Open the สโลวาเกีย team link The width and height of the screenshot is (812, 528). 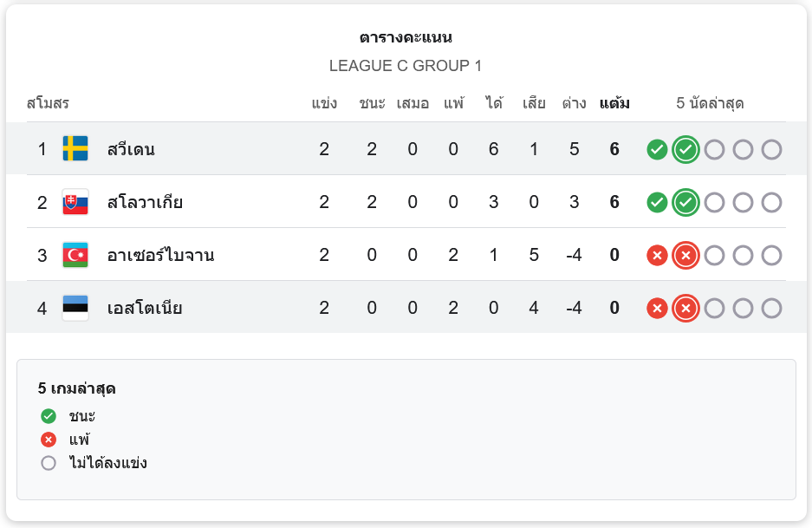[145, 202]
